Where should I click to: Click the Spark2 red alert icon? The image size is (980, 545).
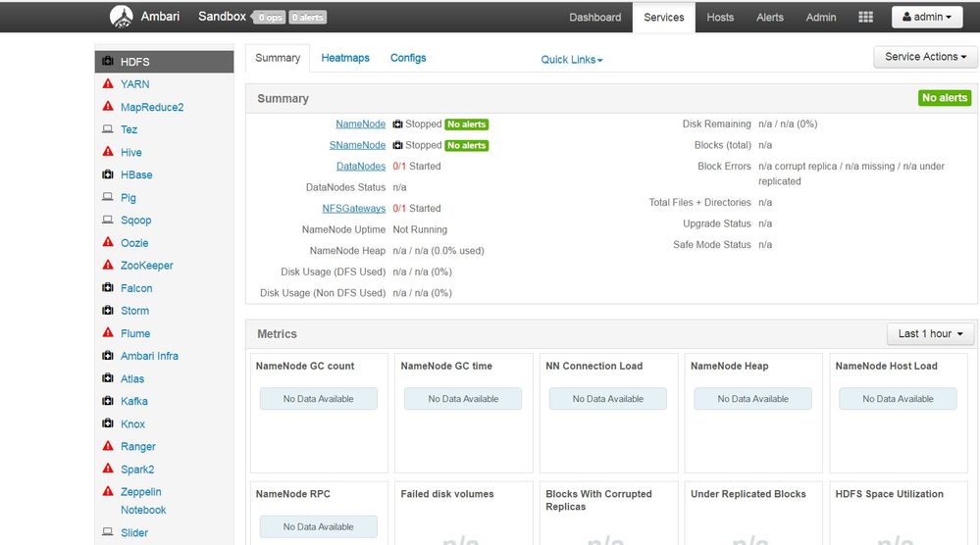pos(108,469)
